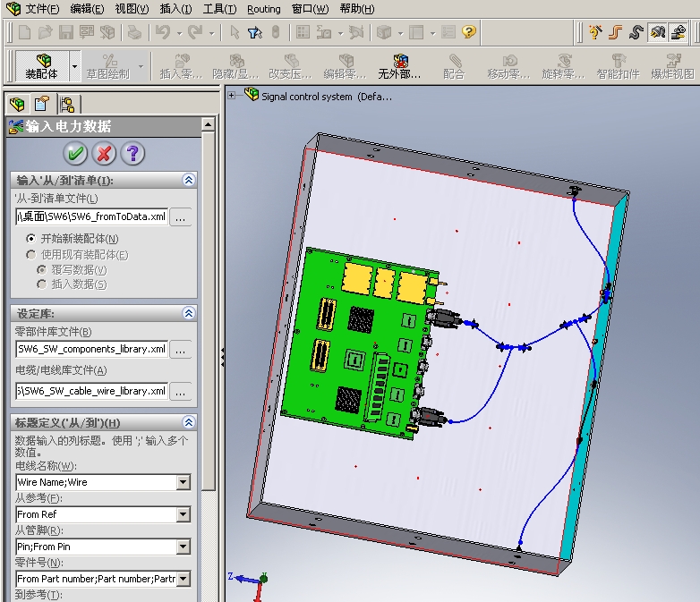Viewport: 700px width, 602px height.
Task: Click the Print icon
Action: 134,32
